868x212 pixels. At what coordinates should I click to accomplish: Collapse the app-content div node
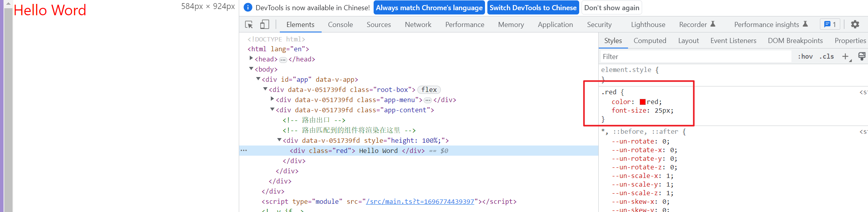tap(272, 109)
